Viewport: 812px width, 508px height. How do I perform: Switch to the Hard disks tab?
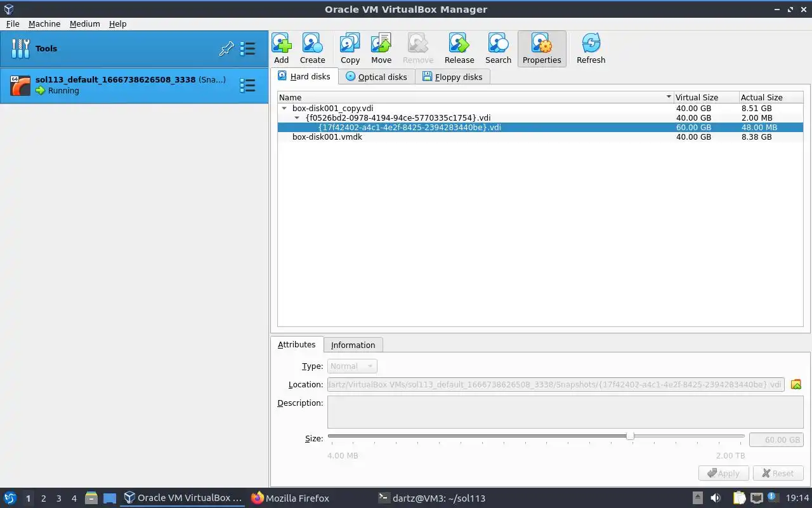pos(304,76)
